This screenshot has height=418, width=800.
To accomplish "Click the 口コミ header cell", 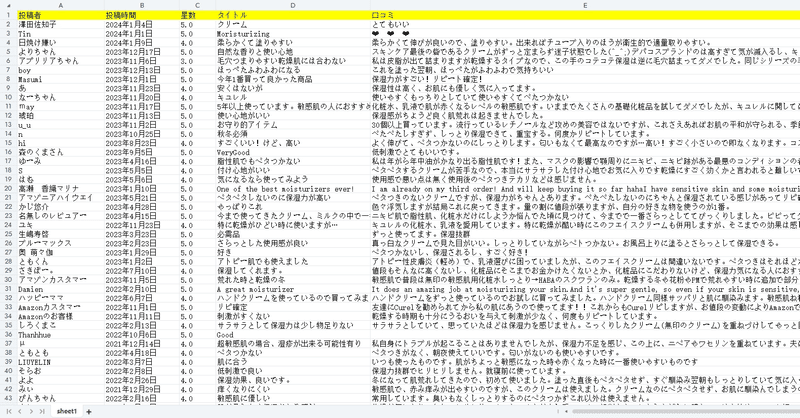I will tap(585, 15).
